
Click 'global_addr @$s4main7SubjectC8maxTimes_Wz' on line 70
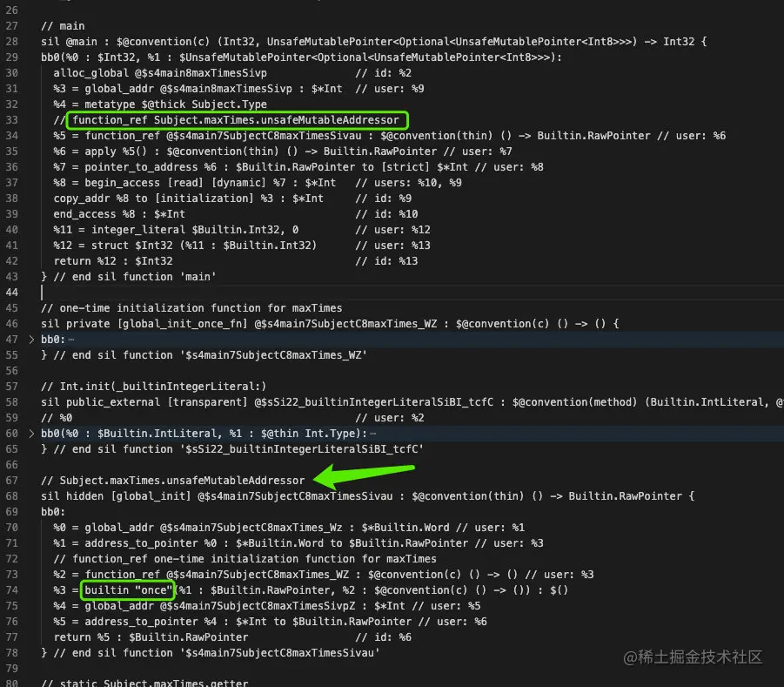pos(213,528)
